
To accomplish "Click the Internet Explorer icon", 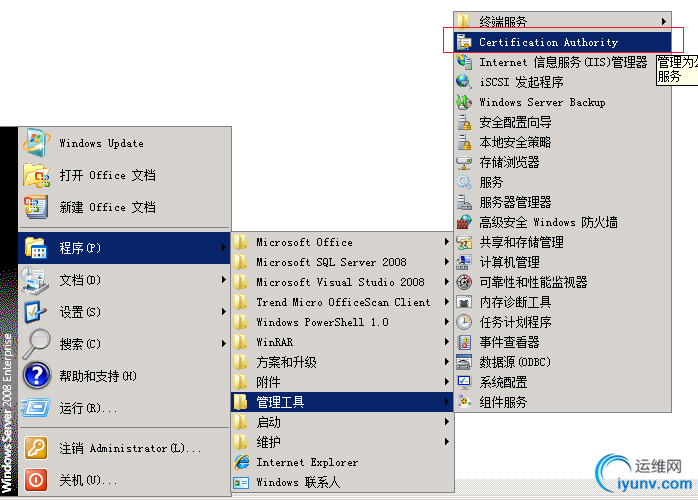I will (x=242, y=462).
